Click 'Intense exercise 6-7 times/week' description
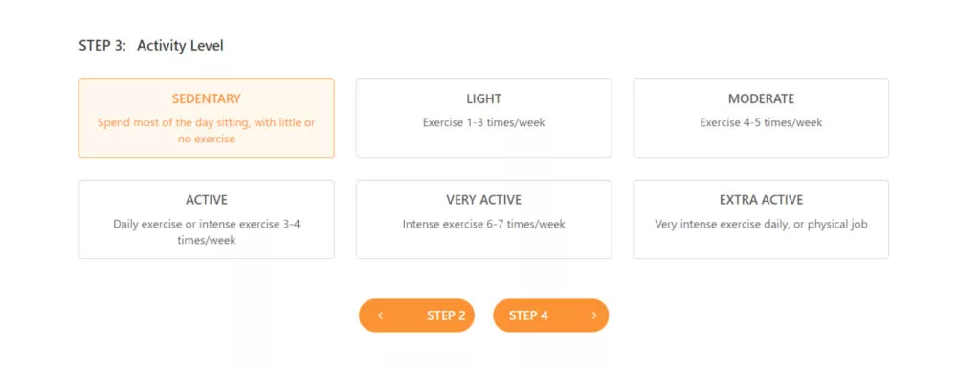This screenshot has height=369, width=980. point(483,224)
